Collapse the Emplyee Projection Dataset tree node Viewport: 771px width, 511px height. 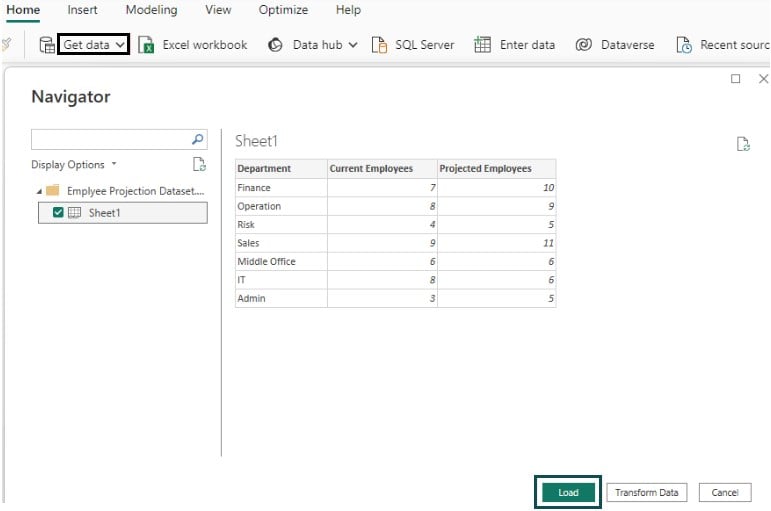click(x=39, y=191)
